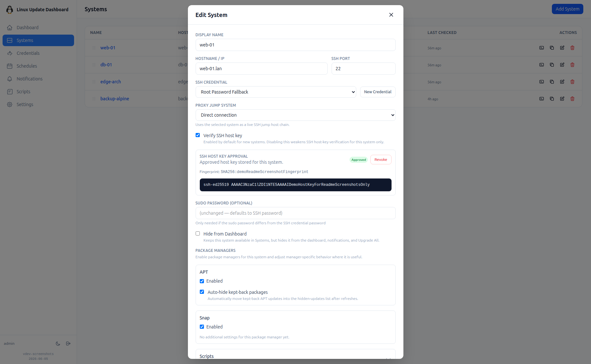This screenshot has height=364, width=591.
Task: Open terminal for the edge-arch row
Action: coord(542,82)
